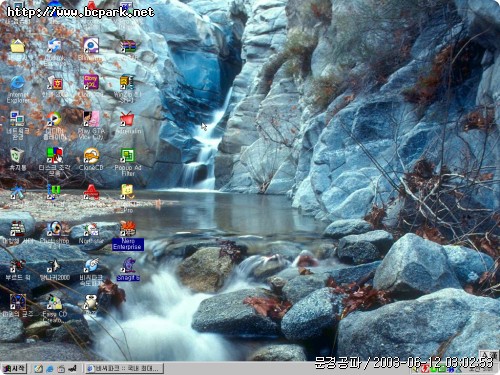Open the Start (시작) menu button
This screenshot has width=500, height=375.
click(14, 368)
